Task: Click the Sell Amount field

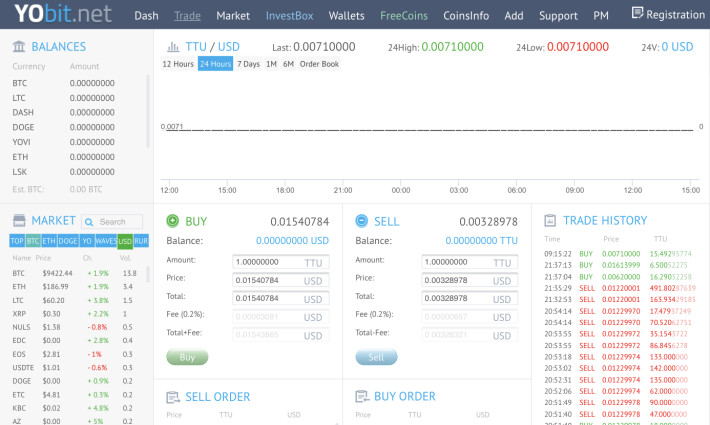Action: 470,262
